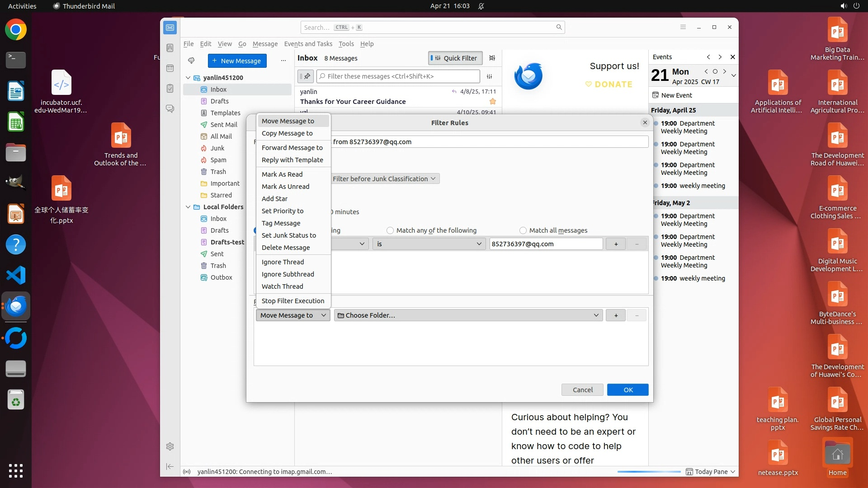
Task: Collapse the Local Folders tree
Action: point(188,207)
